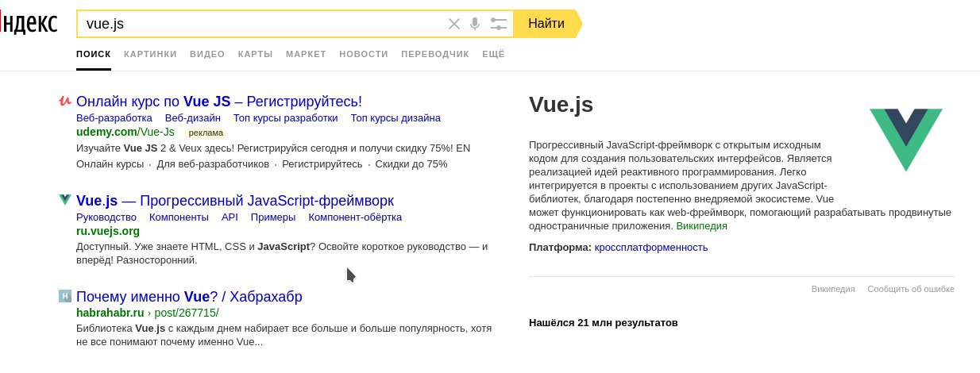Click the Yandex logo
980x373 pixels.
pyautogui.click(x=29, y=24)
